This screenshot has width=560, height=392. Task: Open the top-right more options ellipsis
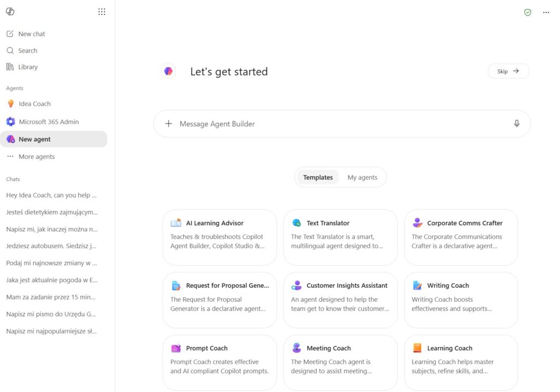[x=546, y=13]
